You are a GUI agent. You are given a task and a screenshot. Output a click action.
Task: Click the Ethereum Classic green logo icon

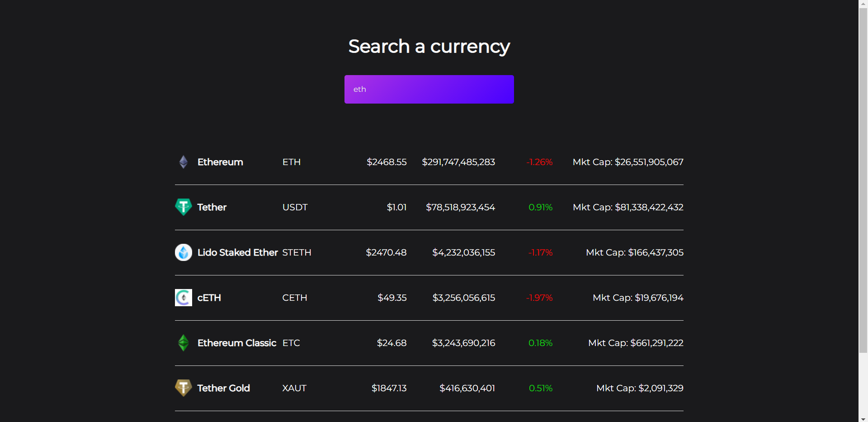(x=183, y=342)
